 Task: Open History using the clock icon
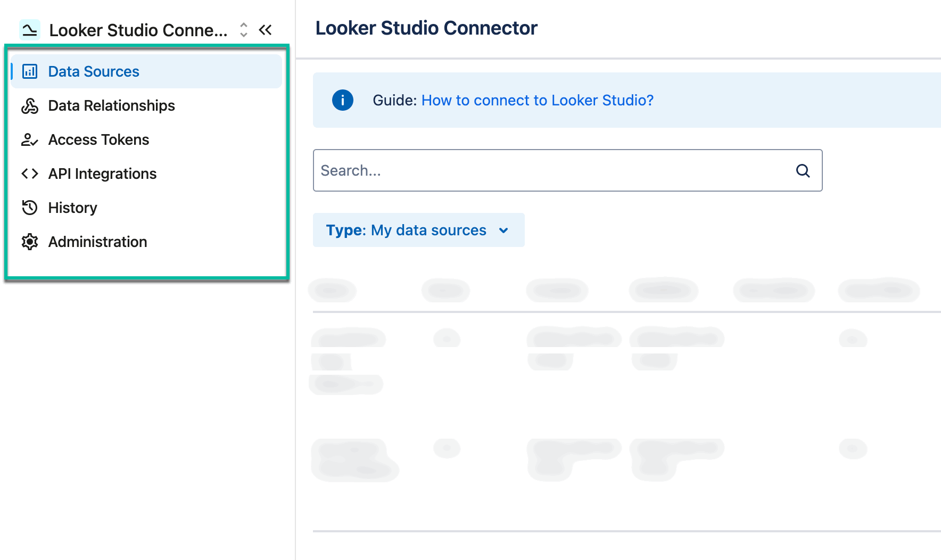(30, 208)
